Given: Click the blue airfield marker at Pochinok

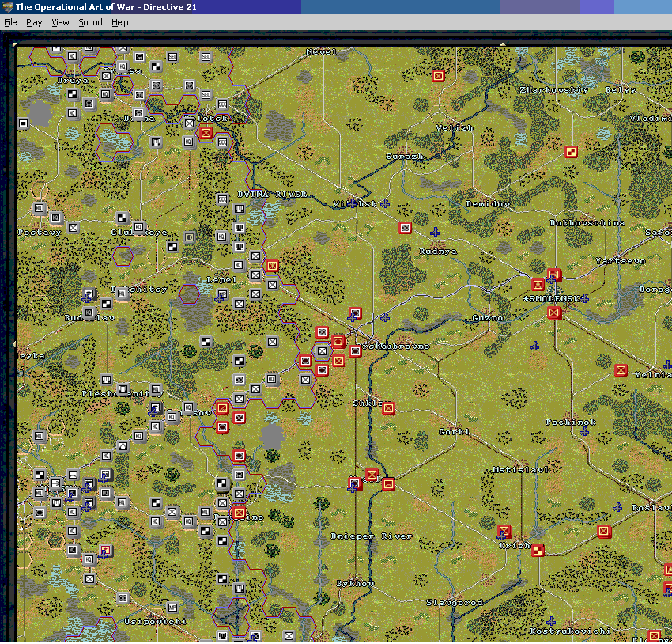Looking at the screenshot, I should [x=583, y=432].
